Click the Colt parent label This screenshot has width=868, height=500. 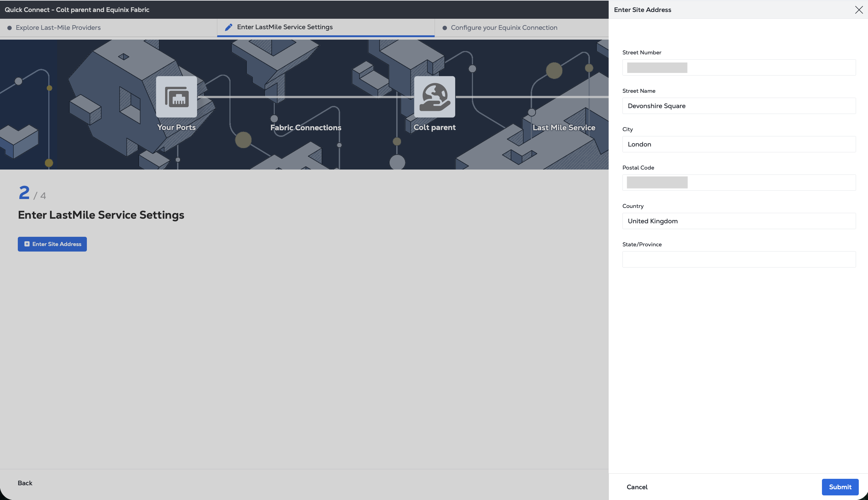tap(434, 127)
